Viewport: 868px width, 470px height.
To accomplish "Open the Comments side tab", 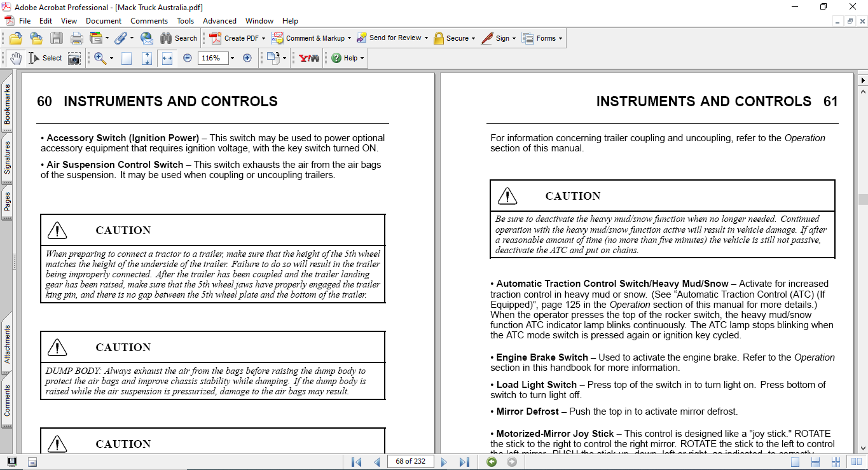I will [x=7, y=401].
